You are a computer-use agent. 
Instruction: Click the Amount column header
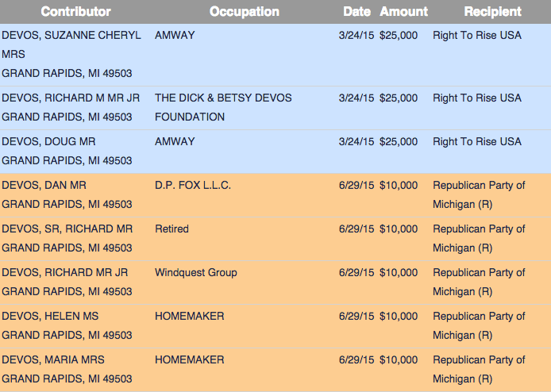[403, 12]
